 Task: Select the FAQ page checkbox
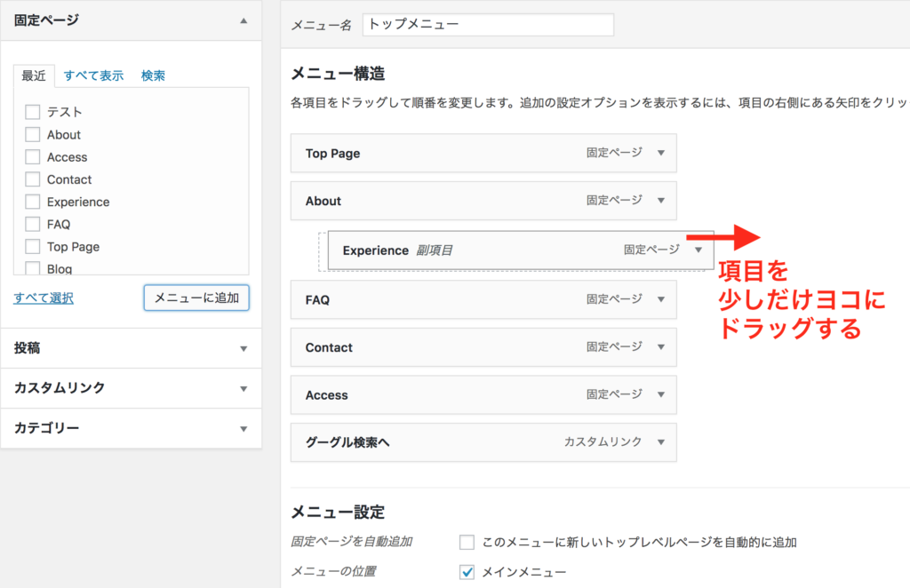tap(33, 224)
